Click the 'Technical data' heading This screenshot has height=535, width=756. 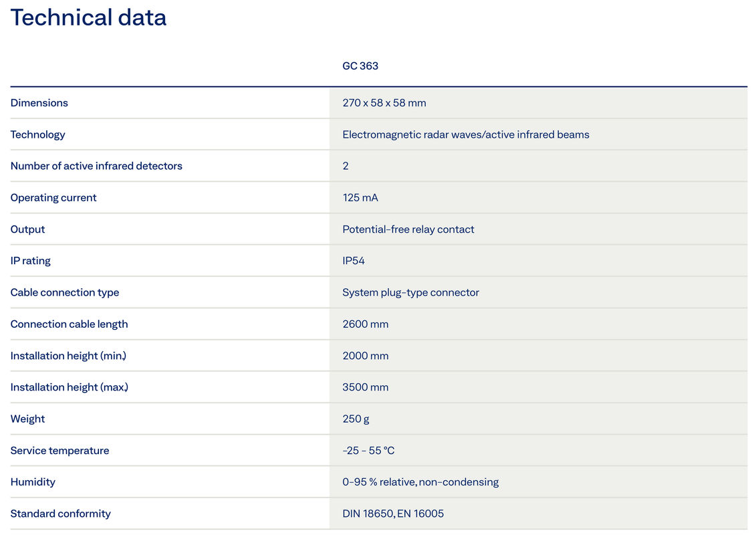(88, 18)
